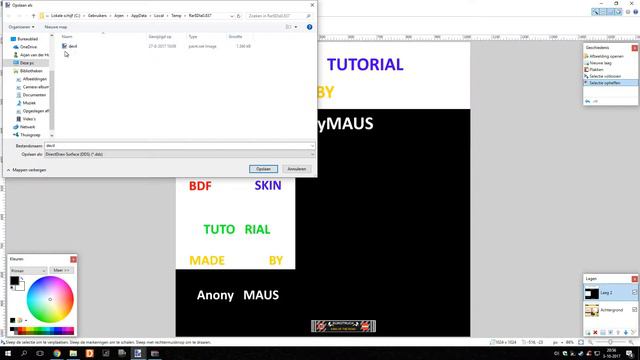Click 'Temp' in the address path
This screenshot has width=640, height=360.
point(176,16)
